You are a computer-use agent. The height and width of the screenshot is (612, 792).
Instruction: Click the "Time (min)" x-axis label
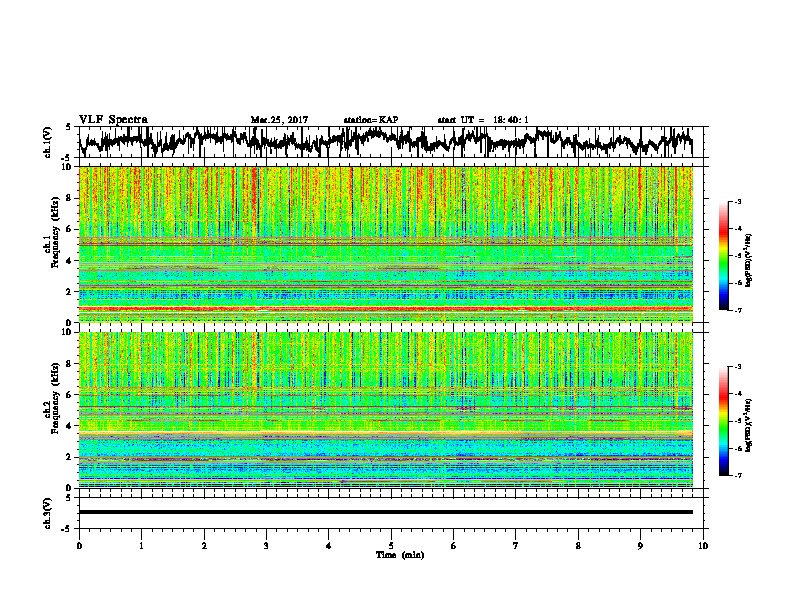[x=400, y=555]
